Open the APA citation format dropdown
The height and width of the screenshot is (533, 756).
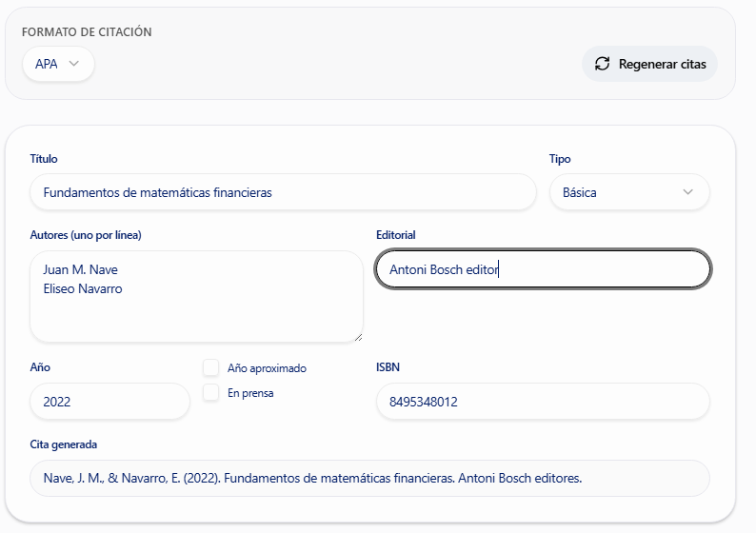click(58, 64)
